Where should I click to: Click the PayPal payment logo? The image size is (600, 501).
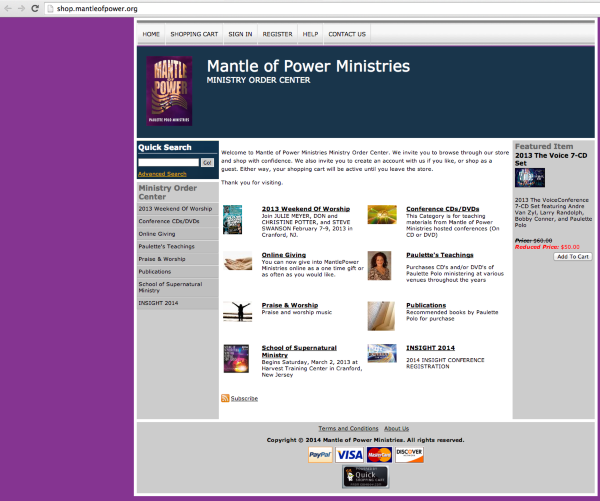[x=320, y=454]
